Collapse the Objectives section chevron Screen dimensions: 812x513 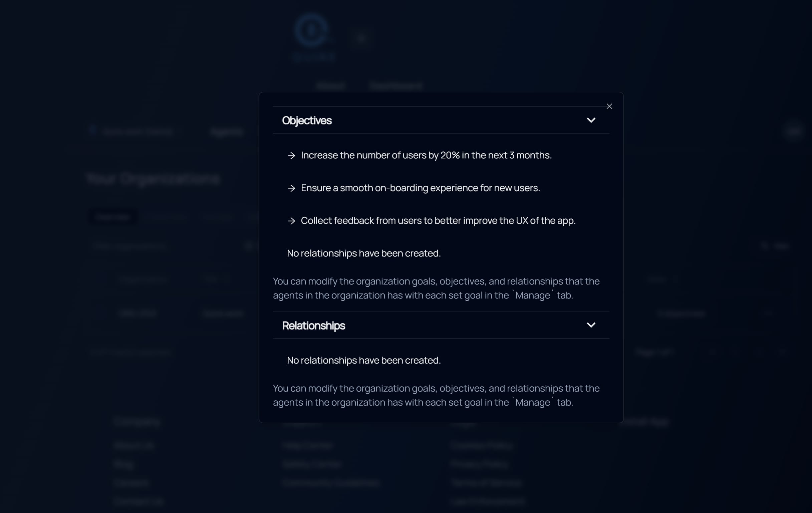click(591, 120)
